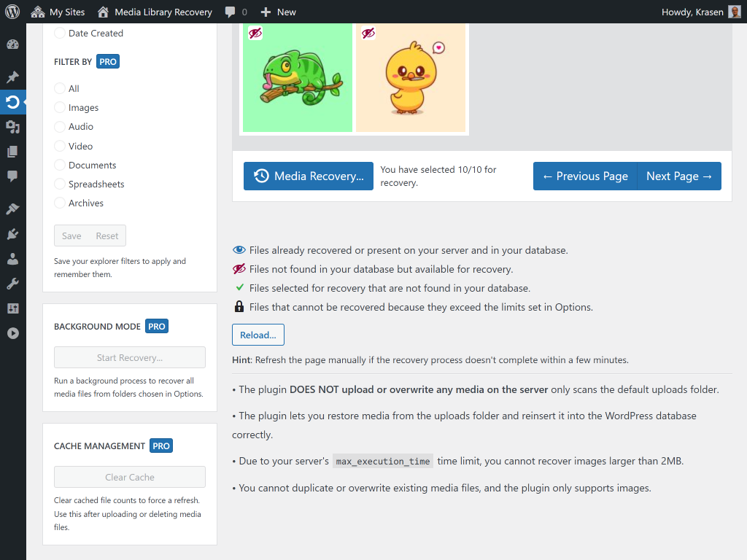Image resolution: width=747 pixels, height=560 pixels.
Task: Open the My Sites menu
Action: (x=58, y=12)
